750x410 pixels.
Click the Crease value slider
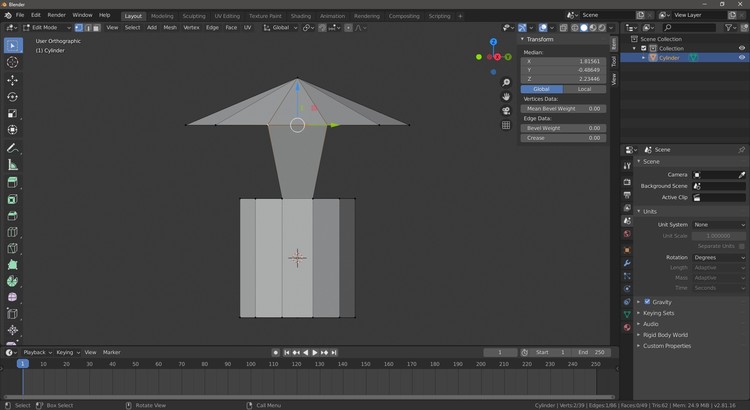(x=563, y=138)
